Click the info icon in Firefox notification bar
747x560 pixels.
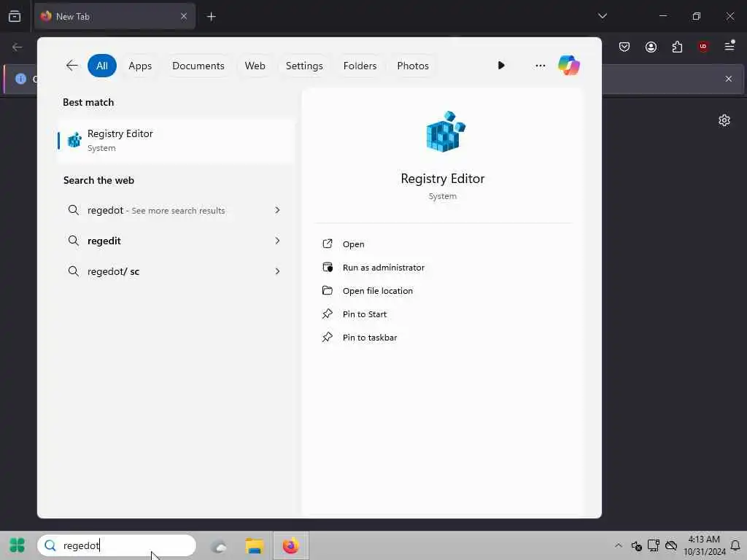[20, 79]
